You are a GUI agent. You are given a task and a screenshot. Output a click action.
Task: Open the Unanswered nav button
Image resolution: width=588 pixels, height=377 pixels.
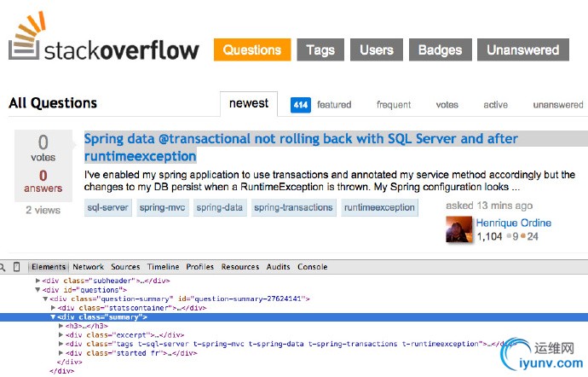click(523, 49)
